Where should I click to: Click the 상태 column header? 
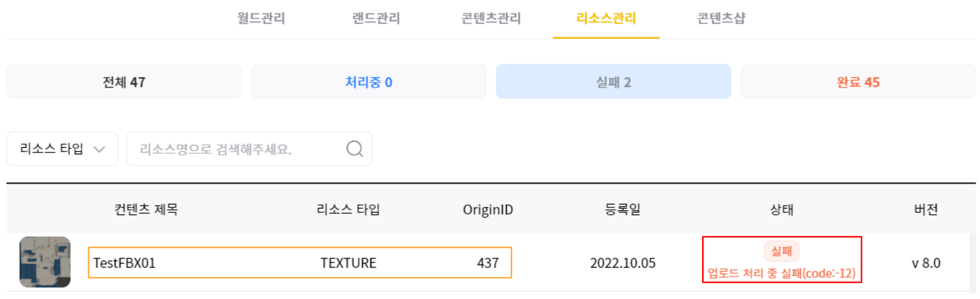pos(782,209)
